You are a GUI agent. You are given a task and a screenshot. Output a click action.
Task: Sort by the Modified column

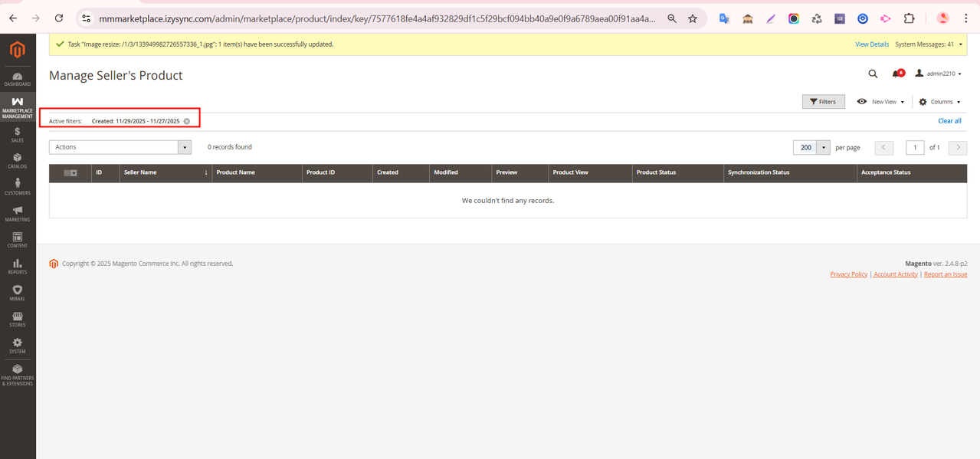click(x=461, y=173)
